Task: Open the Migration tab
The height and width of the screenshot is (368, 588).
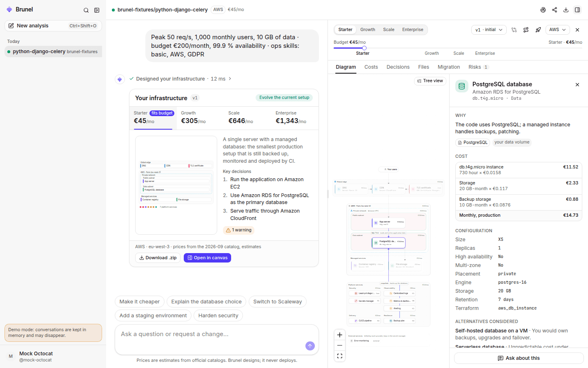Action: point(449,67)
